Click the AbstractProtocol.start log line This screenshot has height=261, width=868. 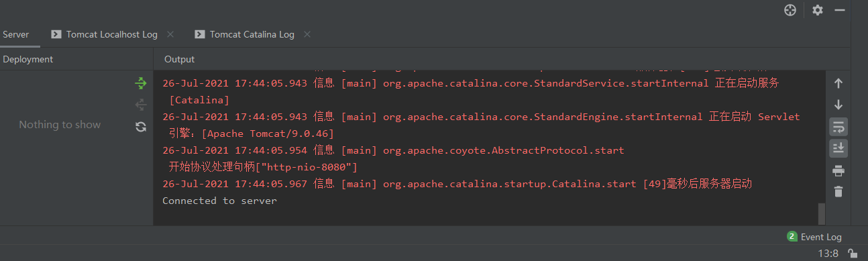[393, 150]
